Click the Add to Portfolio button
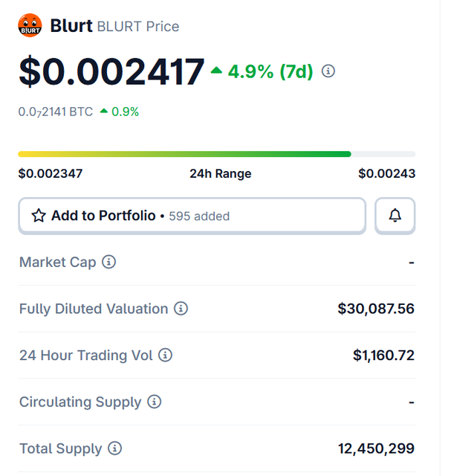 tap(192, 216)
